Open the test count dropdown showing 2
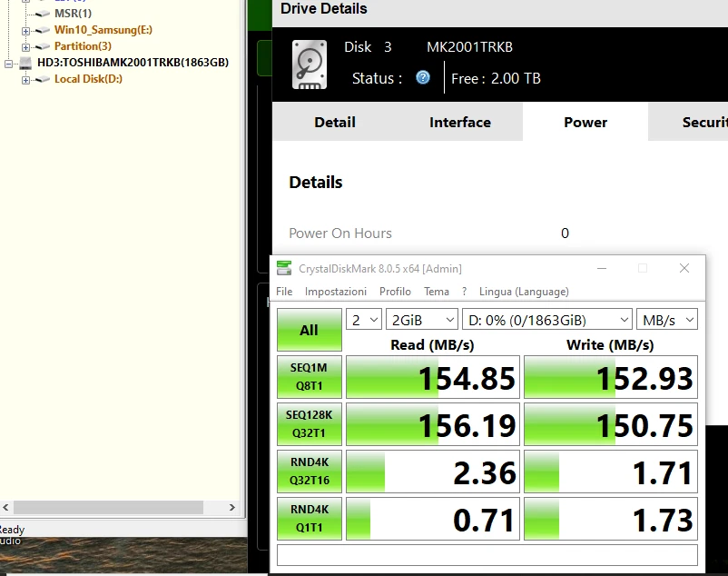 (363, 319)
